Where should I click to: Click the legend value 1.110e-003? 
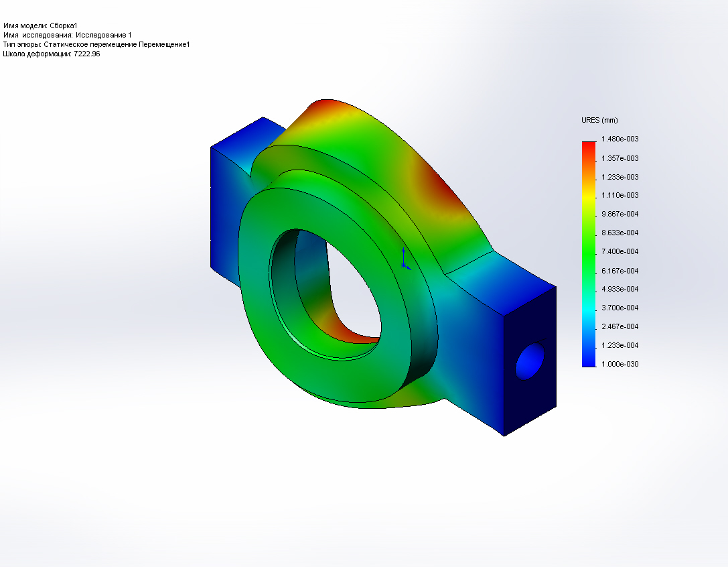(x=620, y=195)
